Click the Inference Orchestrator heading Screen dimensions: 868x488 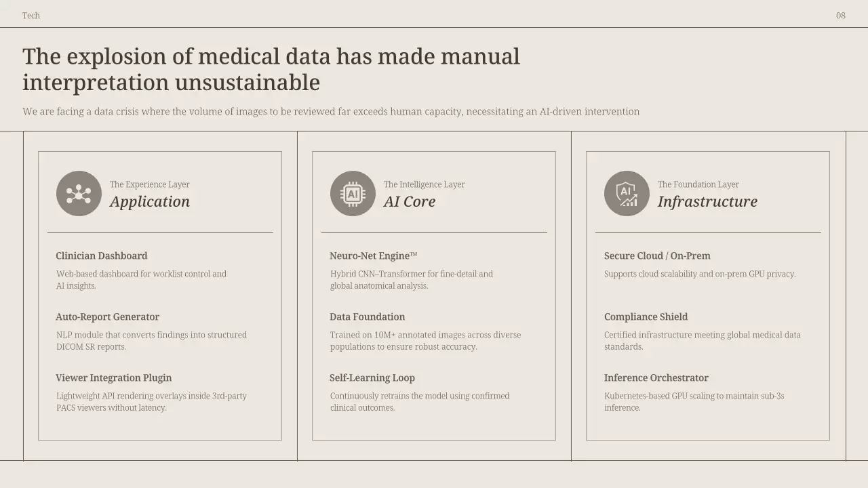[x=656, y=378]
